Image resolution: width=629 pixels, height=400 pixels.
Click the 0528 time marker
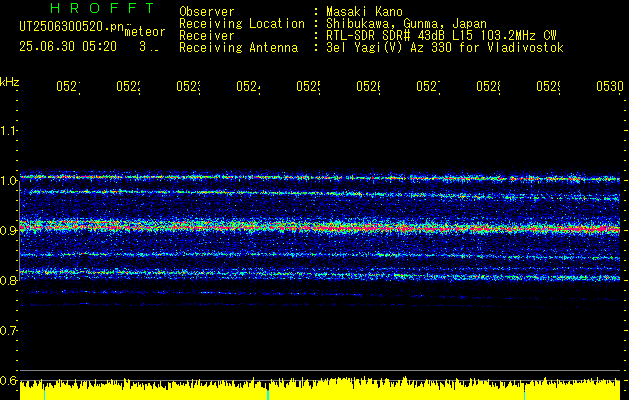489,86
